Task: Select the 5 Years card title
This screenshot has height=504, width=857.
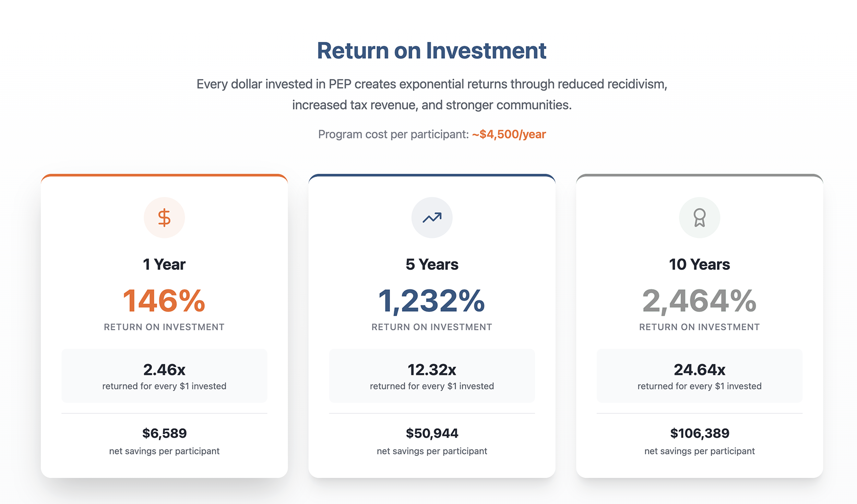Action: [432, 264]
